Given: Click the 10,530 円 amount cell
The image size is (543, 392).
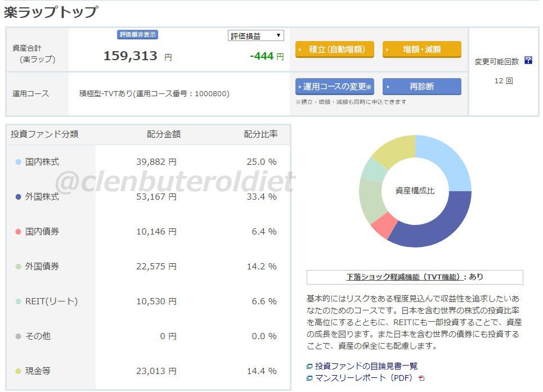Looking at the screenshot, I should 156,301.
